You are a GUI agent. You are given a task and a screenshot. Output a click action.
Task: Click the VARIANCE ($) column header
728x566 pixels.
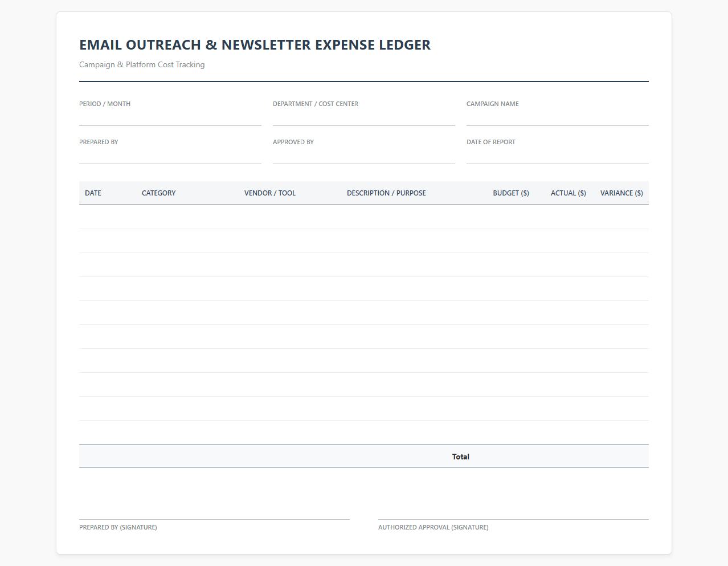[621, 193]
